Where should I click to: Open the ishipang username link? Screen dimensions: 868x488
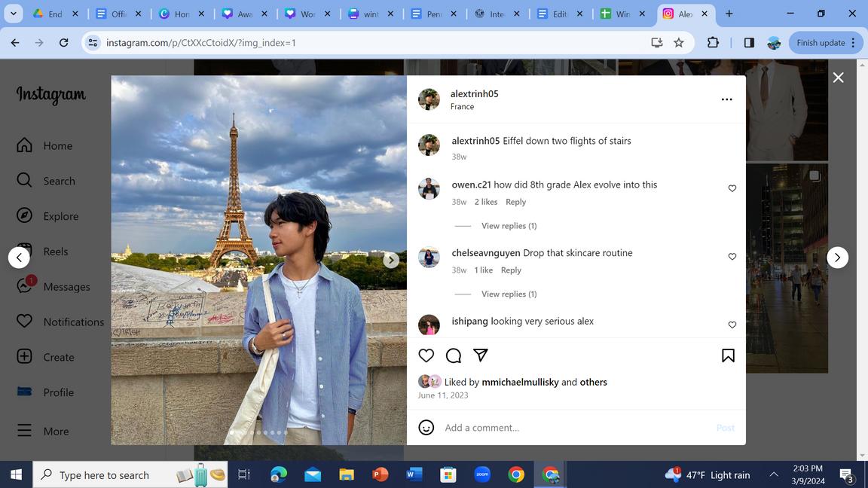point(470,321)
